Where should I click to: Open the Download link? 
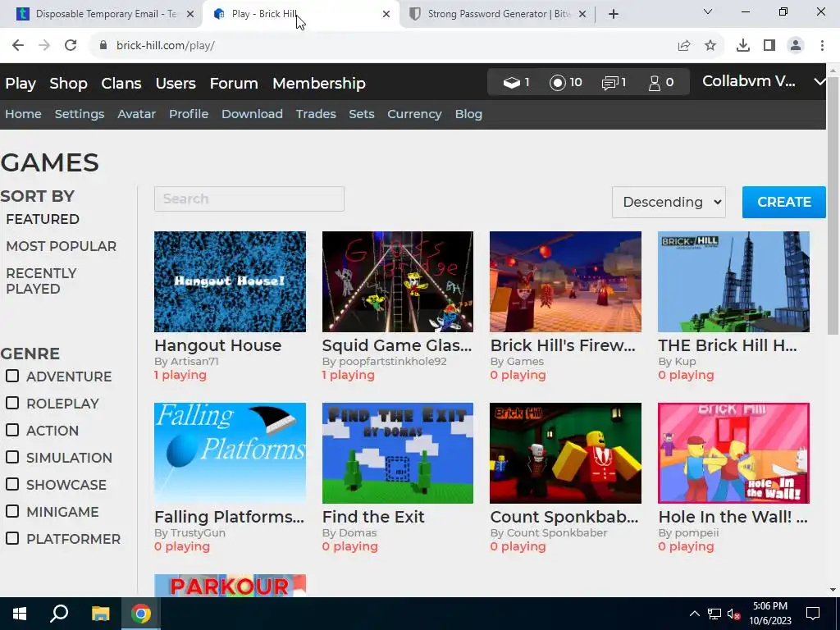click(253, 114)
